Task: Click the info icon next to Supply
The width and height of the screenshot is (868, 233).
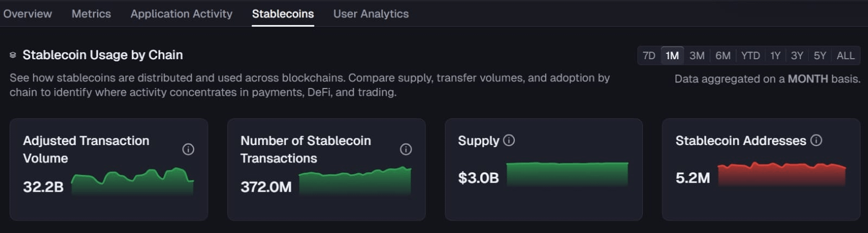Action: 509,140
